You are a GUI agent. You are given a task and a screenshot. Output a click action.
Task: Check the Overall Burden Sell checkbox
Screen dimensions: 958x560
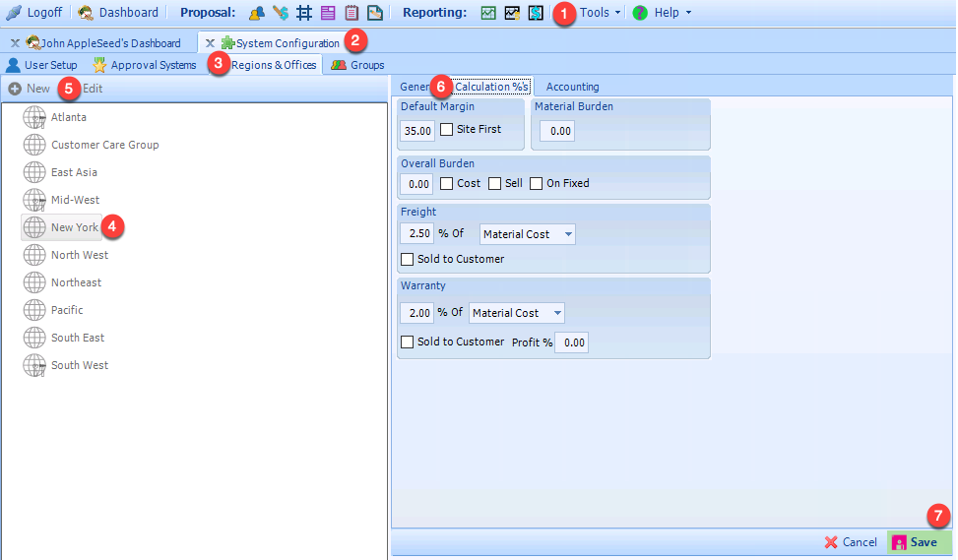(495, 184)
